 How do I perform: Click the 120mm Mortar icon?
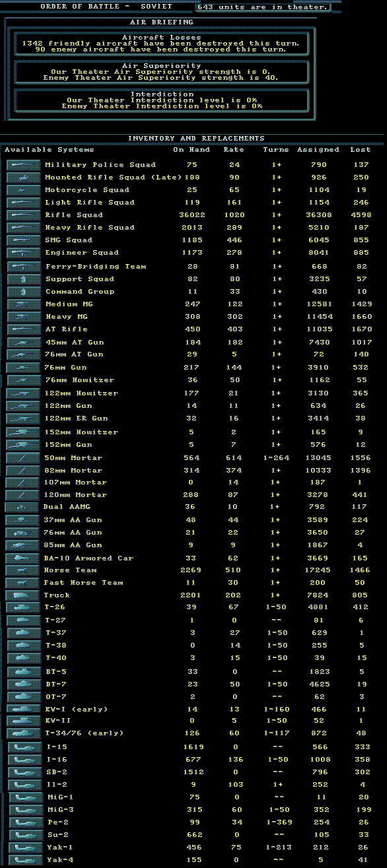click(x=23, y=495)
